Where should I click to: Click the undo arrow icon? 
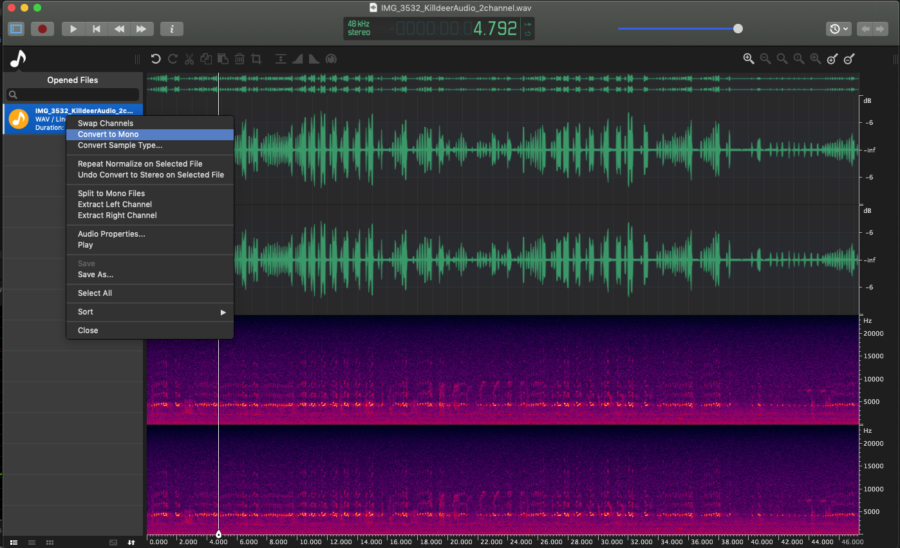click(156, 59)
